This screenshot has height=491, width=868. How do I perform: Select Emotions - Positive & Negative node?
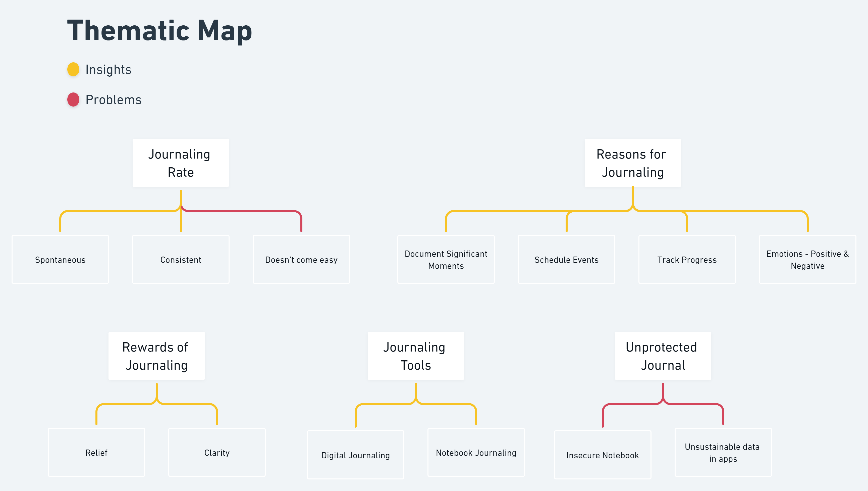point(807,259)
